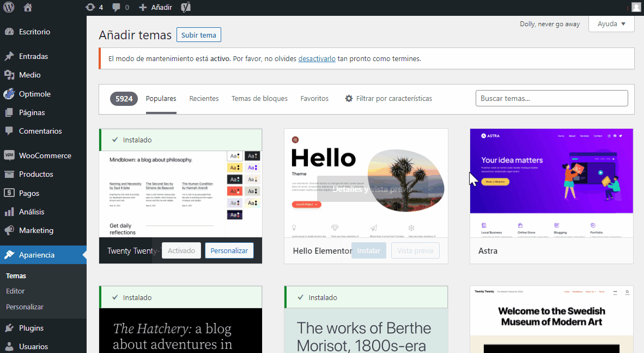Click the Entradas pin icon
This screenshot has width=644, height=353.
point(9,56)
